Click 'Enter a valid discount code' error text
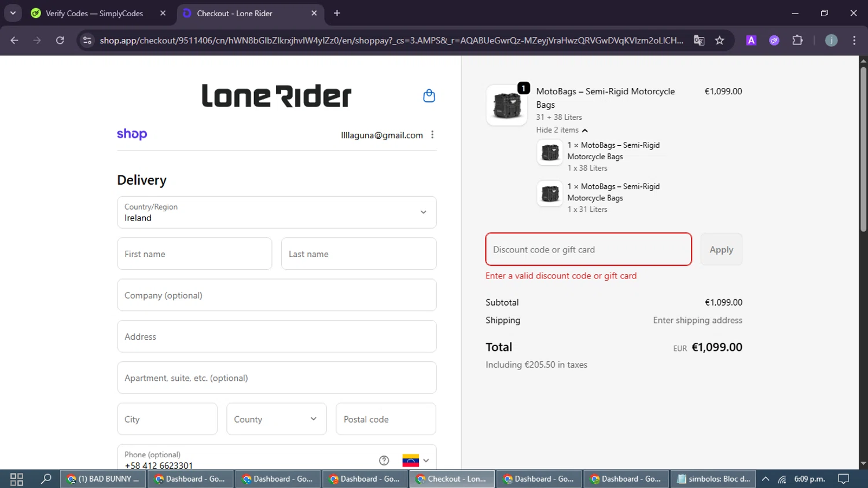868x488 pixels. pos(561,276)
